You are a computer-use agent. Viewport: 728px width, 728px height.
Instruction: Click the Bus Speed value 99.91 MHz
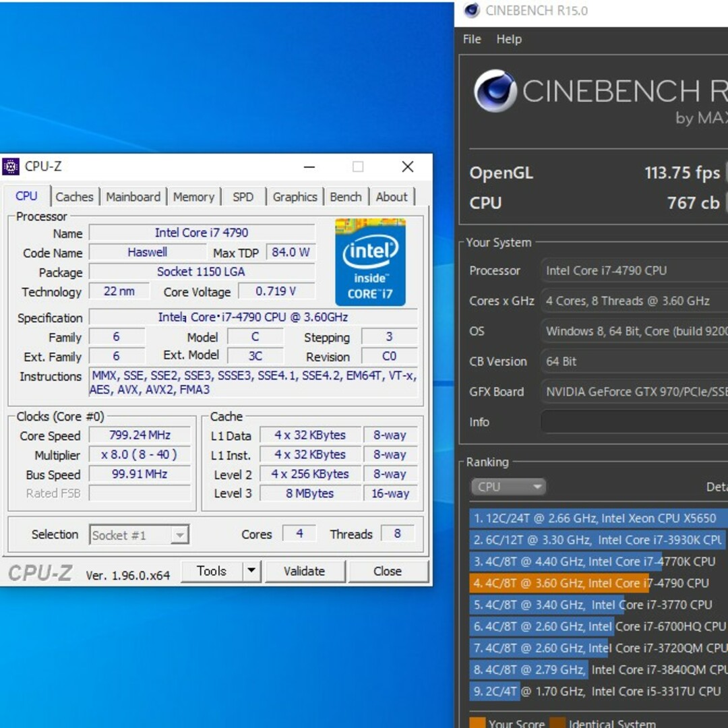(140, 474)
